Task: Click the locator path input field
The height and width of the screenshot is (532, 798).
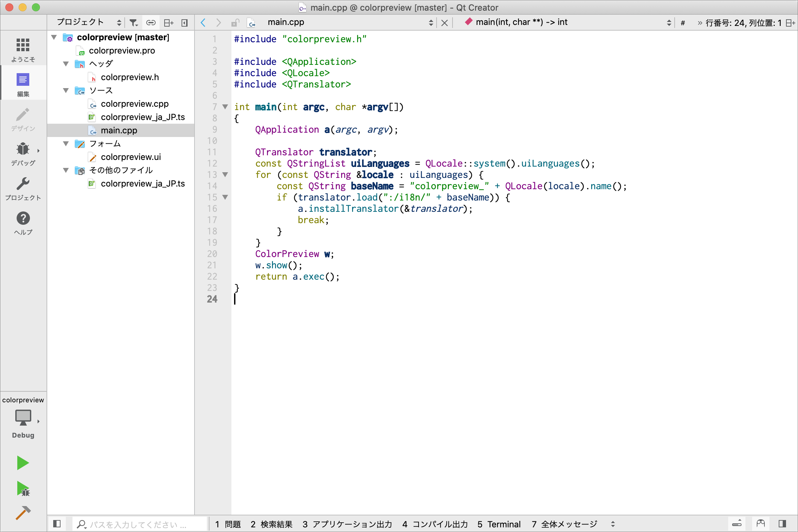Action: [x=140, y=524]
